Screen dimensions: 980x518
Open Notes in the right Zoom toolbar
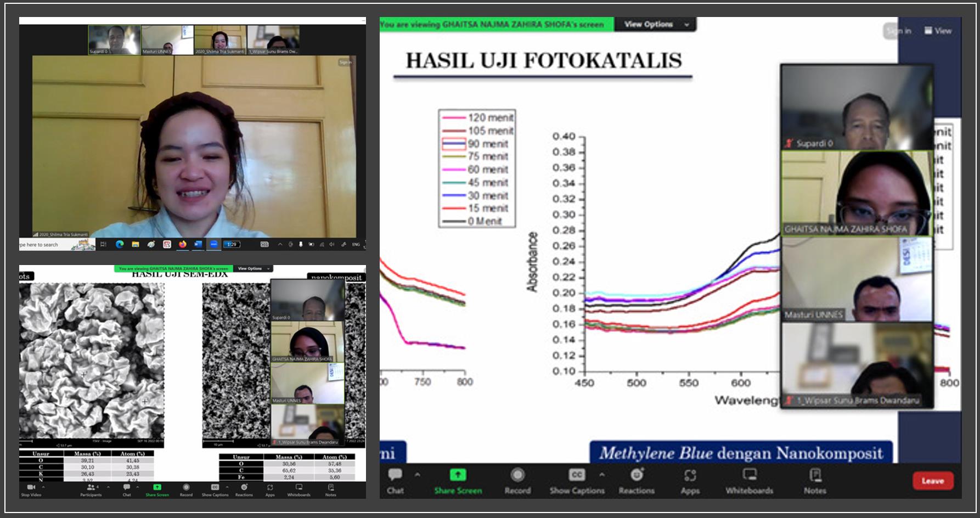[x=815, y=480]
